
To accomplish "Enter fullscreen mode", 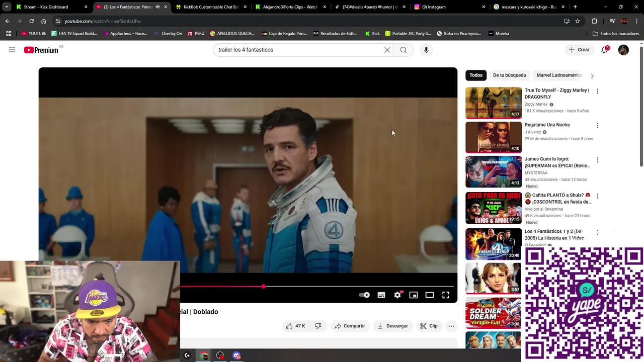I will pyautogui.click(x=446, y=295).
